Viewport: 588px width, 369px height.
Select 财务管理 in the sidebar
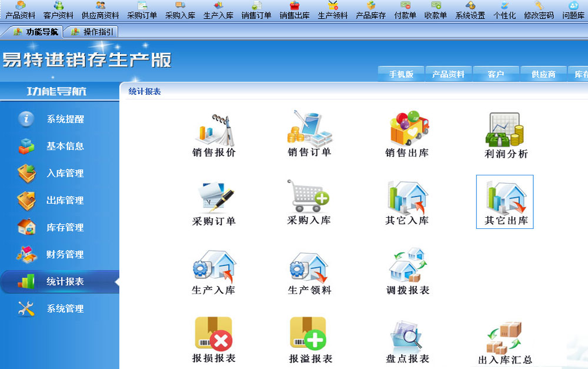tap(65, 255)
